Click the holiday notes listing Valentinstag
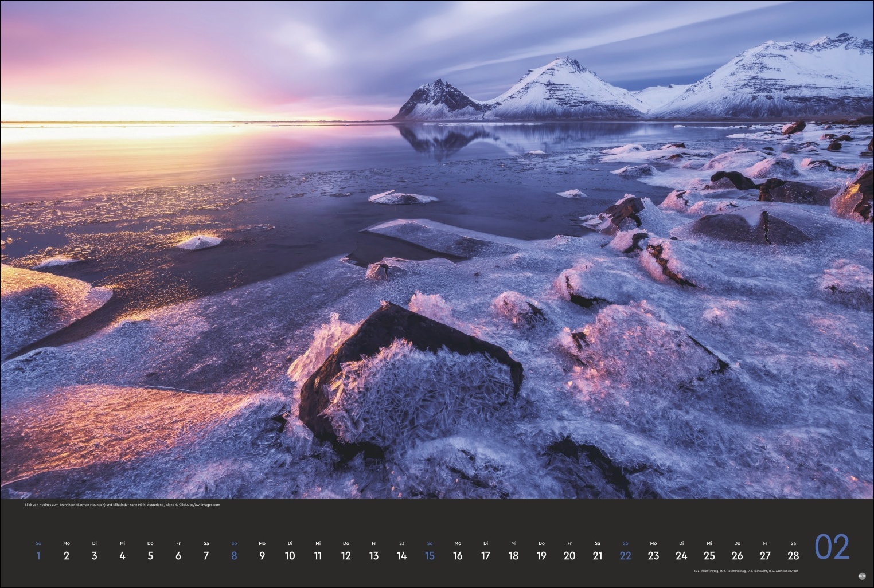This screenshot has width=874, height=588. [746, 571]
